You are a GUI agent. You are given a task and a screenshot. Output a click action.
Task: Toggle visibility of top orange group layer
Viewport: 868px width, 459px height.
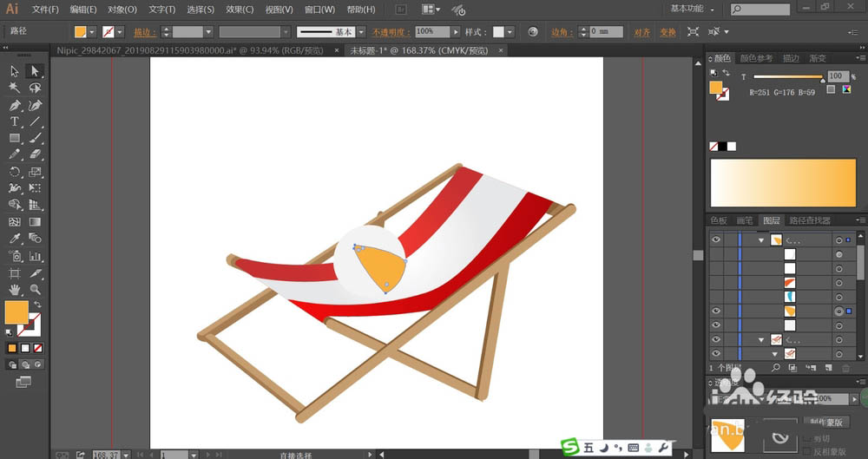coord(716,239)
